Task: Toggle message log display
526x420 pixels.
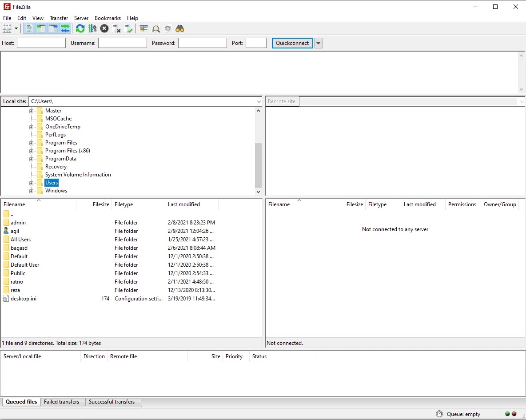Action: [29, 29]
